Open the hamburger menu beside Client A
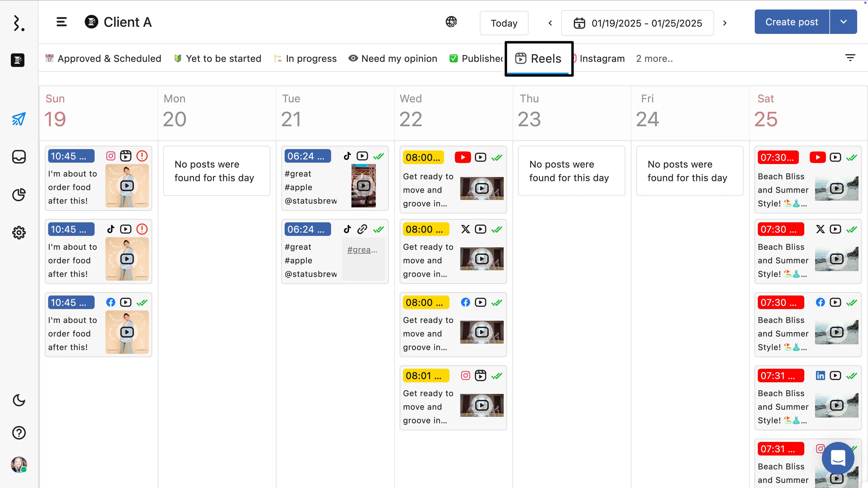 pos(62,21)
